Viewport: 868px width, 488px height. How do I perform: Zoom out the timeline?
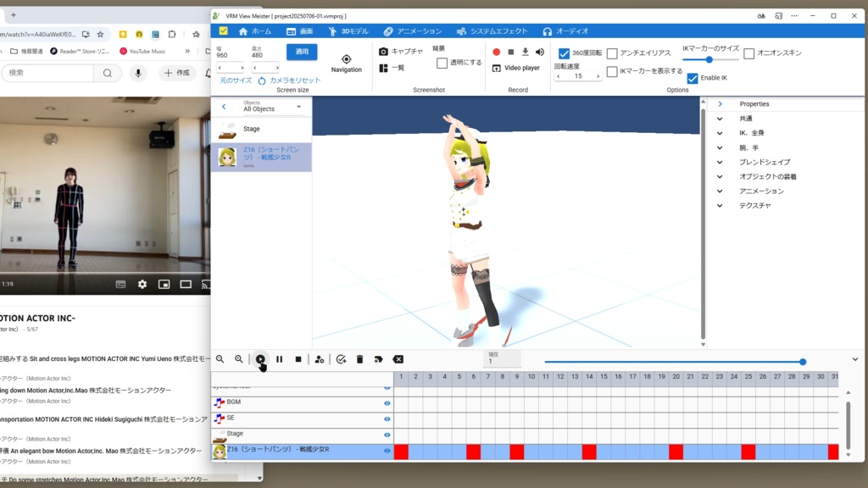click(x=220, y=359)
